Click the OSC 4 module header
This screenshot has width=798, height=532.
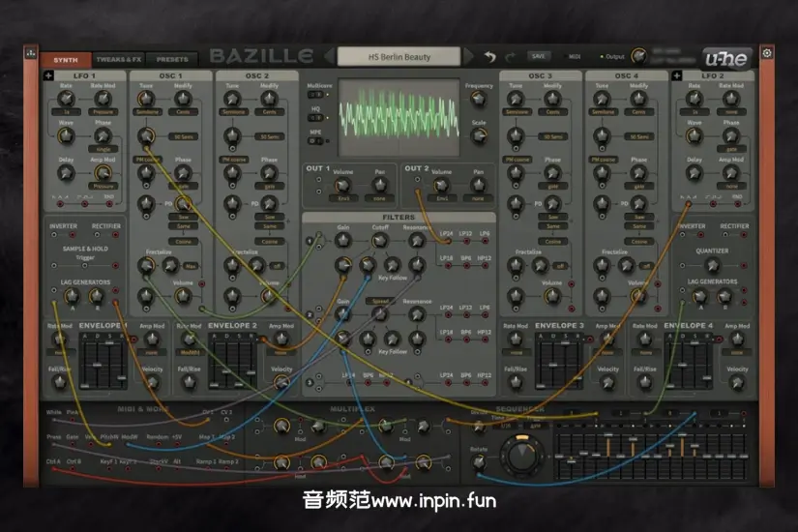pyautogui.click(x=626, y=75)
